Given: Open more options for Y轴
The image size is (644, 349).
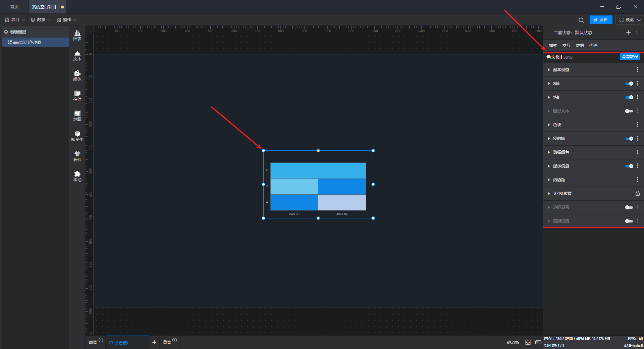Looking at the screenshot, I should tap(638, 97).
